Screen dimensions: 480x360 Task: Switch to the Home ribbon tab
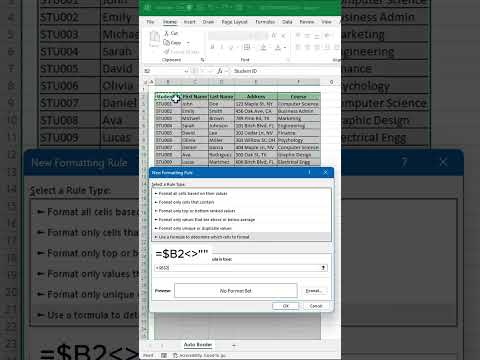(170, 22)
